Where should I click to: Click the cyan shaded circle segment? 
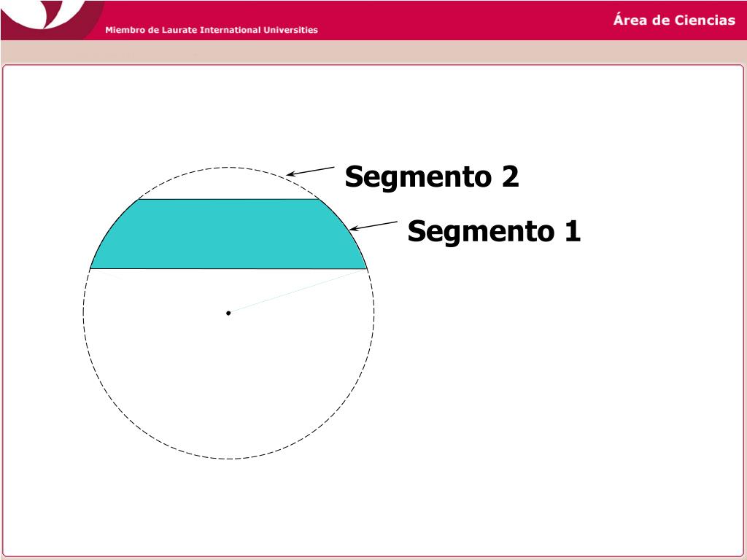228,234
